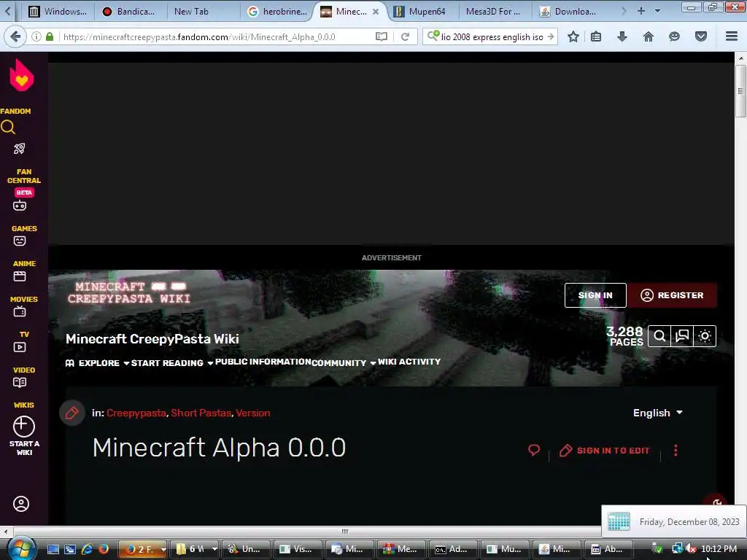Viewport: 747px width, 560px height.
Task: Switch to the herobrine... Google tab
Action: [x=277, y=12]
